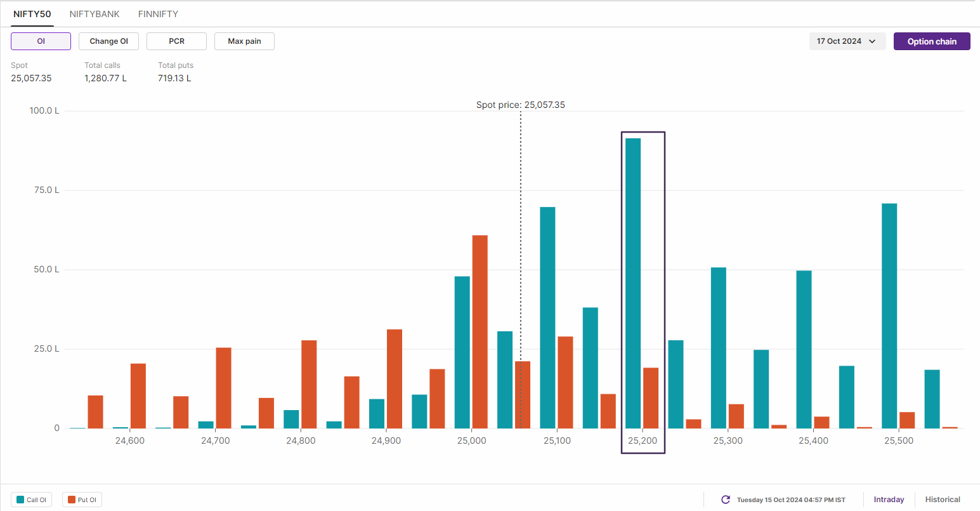Image resolution: width=980 pixels, height=511 pixels.
Task: Click the Total calls value 1,280.77 L
Action: point(105,78)
